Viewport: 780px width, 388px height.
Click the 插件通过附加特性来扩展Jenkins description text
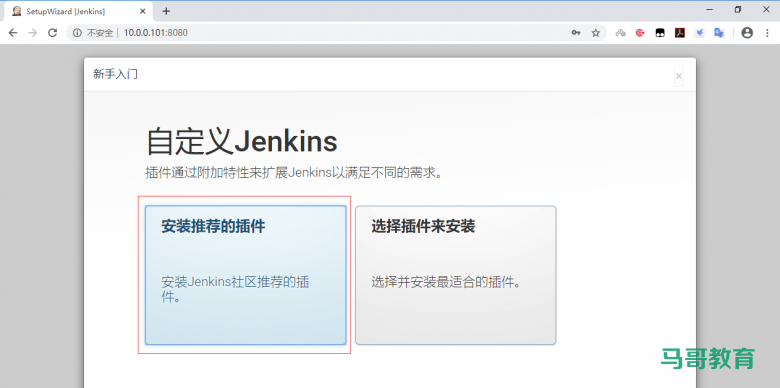[294, 173]
